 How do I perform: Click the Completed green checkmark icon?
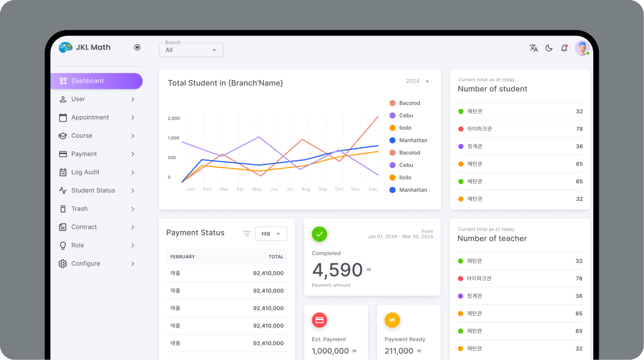point(320,234)
